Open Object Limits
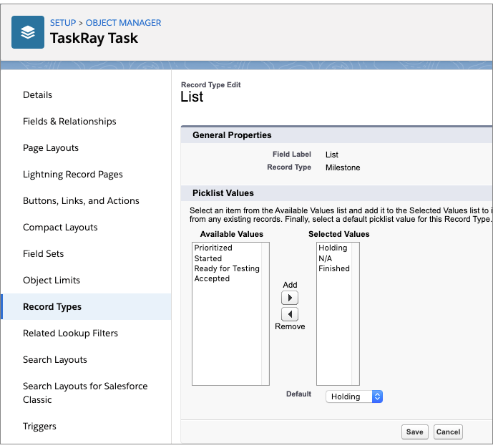493x448 pixels. pos(52,280)
